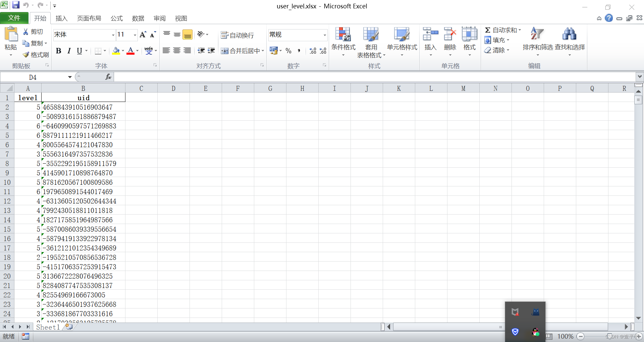Click the decrease indent icon
The height and width of the screenshot is (342, 644).
(x=201, y=51)
